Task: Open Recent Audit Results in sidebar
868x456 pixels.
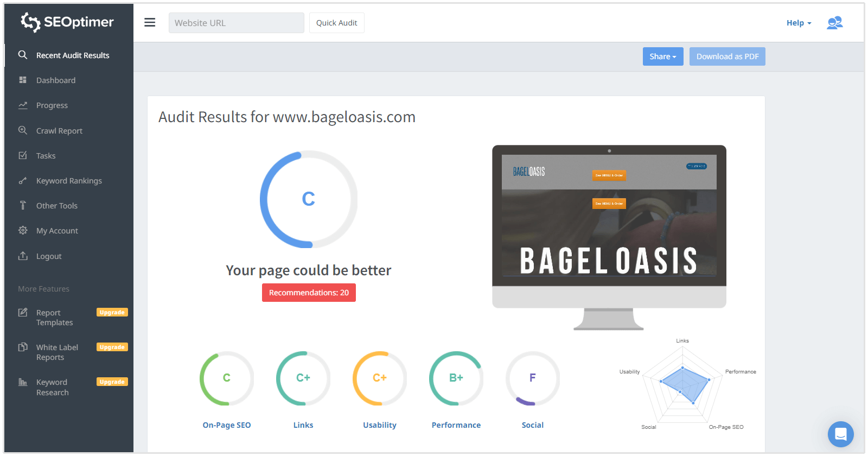Action: pyautogui.click(x=73, y=55)
